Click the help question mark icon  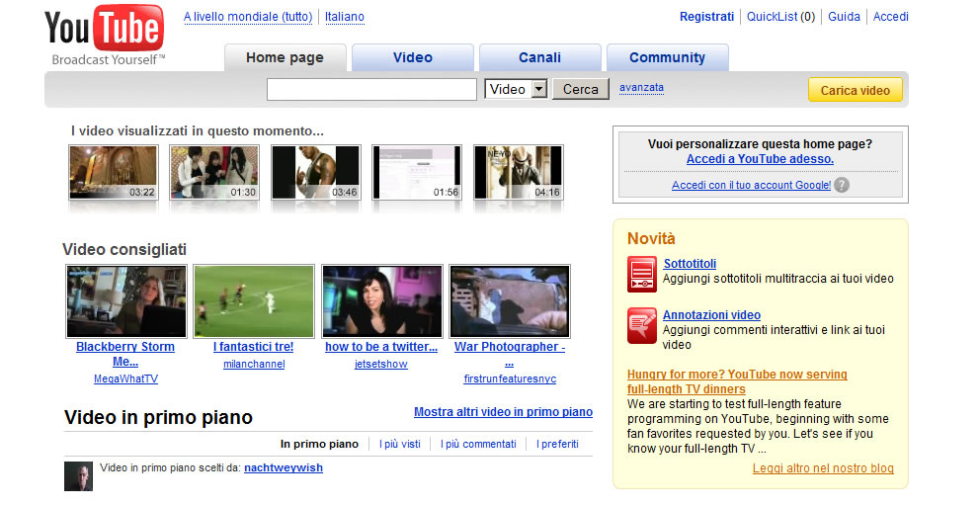(842, 185)
